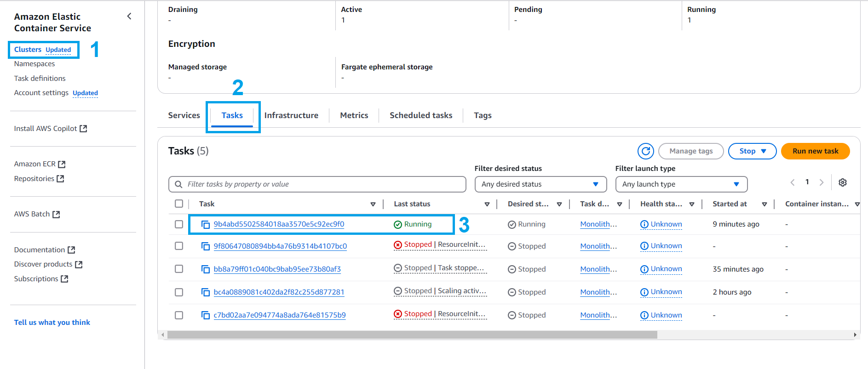Open the Namespaces navigation link
The width and height of the screenshot is (868, 369).
tap(34, 64)
